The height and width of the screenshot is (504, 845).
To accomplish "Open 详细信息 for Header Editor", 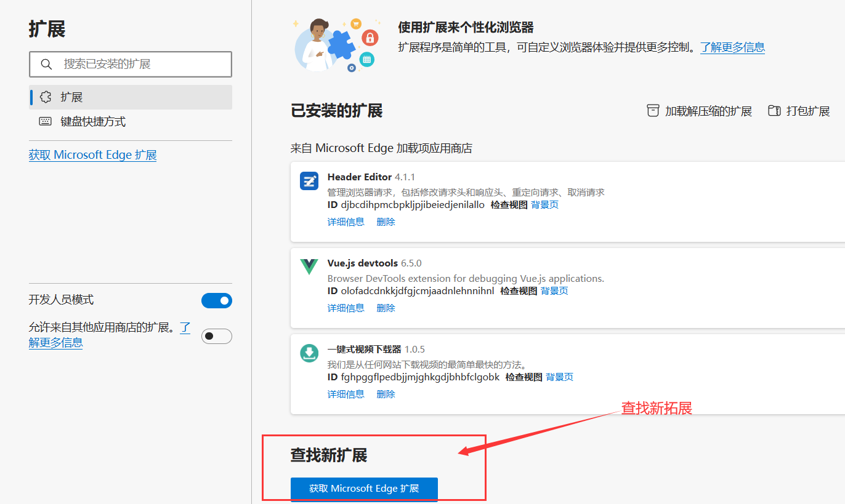I will click(x=346, y=222).
